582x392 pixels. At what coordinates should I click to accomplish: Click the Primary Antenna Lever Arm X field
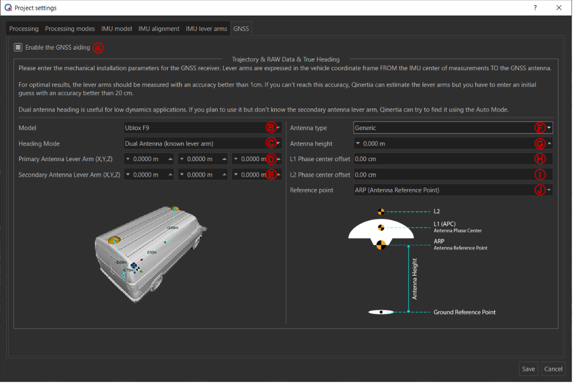pyautogui.click(x=149, y=159)
